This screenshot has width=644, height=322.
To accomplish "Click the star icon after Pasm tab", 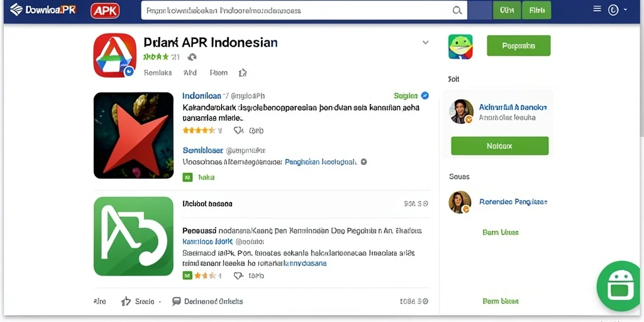I will (x=242, y=73).
